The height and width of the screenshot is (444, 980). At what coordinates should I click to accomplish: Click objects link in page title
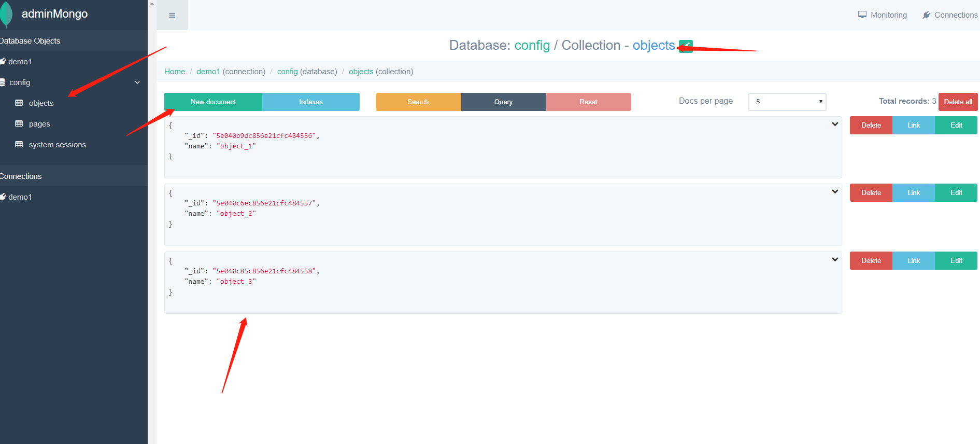point(654,45)
